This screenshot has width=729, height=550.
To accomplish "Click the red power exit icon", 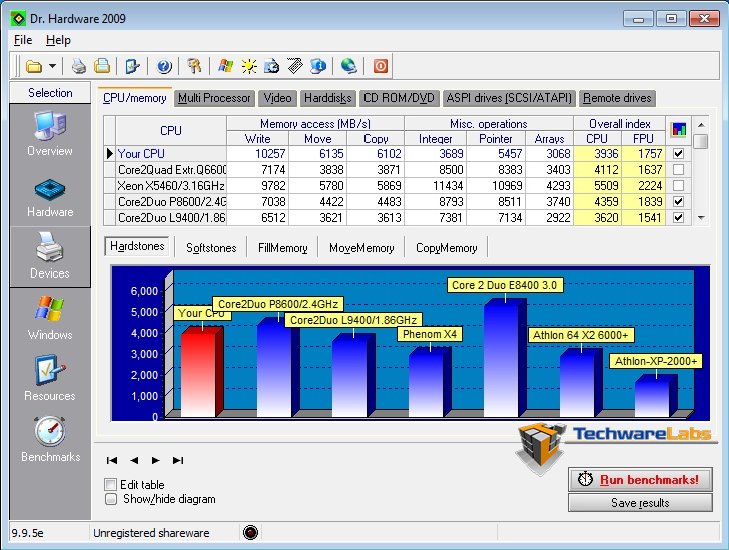I will 380,66.
